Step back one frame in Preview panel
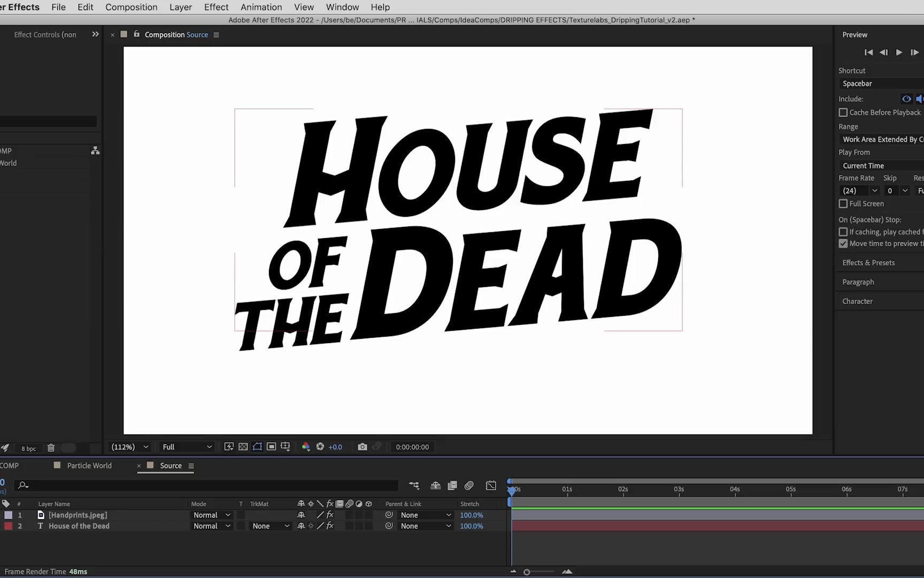Image resolution: width=924 pixels, height=578 pixels. [883, 52]
